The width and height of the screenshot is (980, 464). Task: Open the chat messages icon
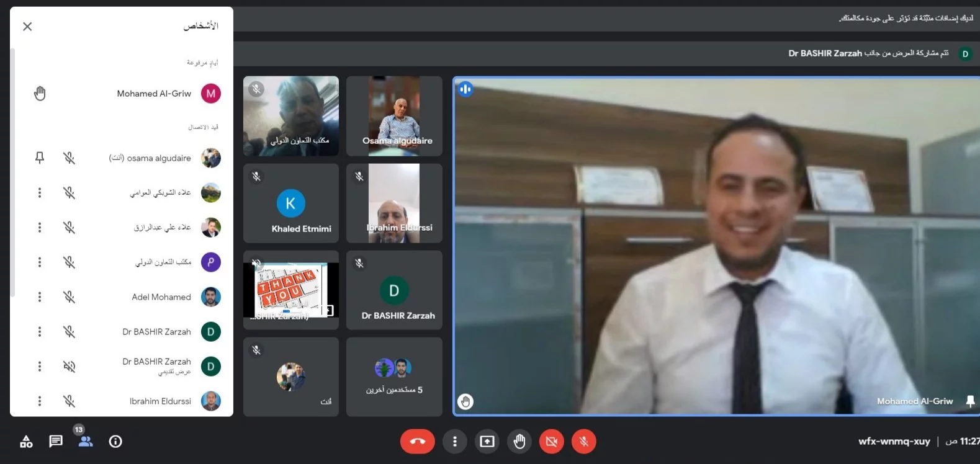click(x=56, y=441)
